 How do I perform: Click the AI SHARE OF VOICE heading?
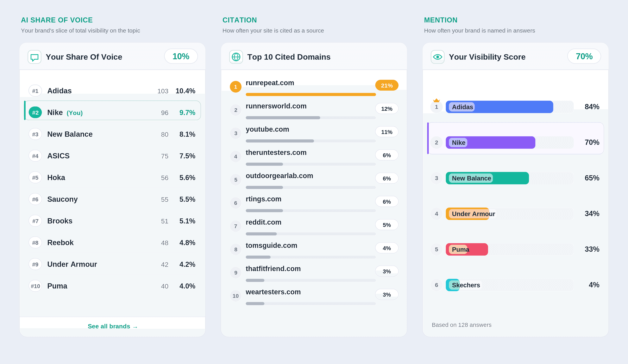pos(57,20)
